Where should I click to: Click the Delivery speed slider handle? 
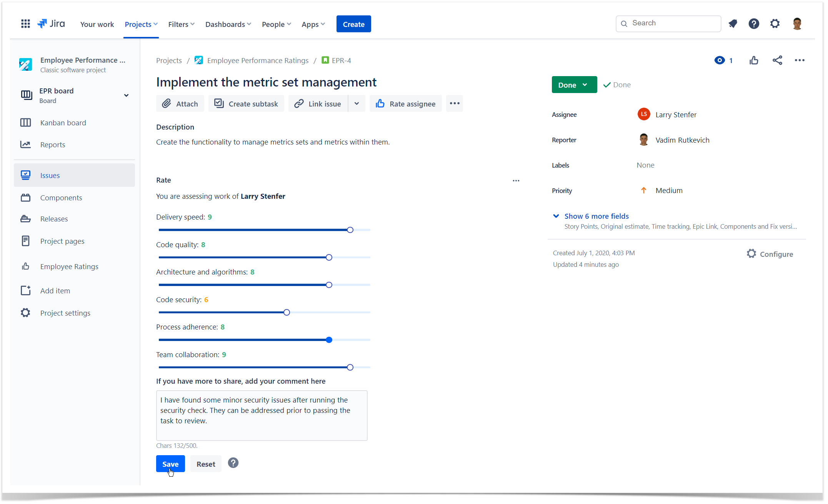pos(350,230)
